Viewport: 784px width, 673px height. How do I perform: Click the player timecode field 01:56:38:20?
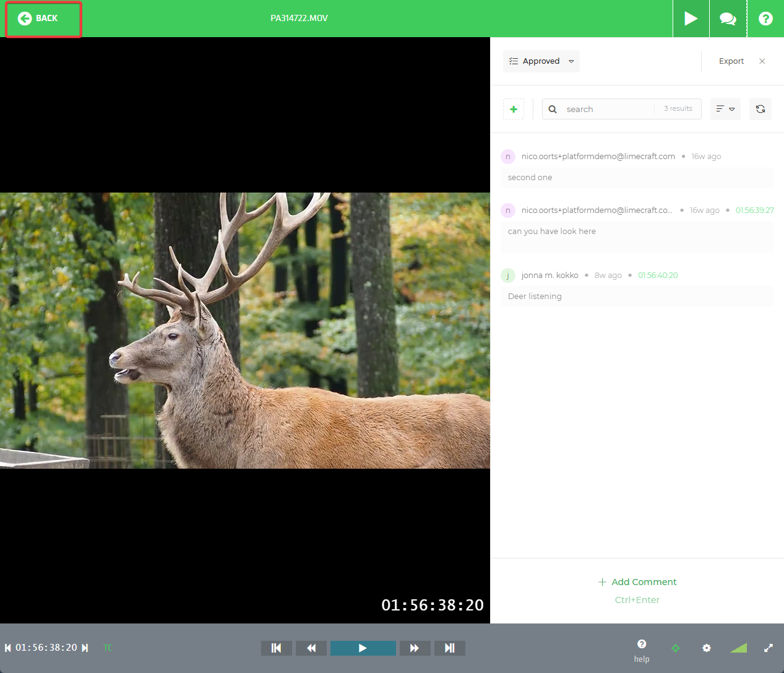click(46, 648)
